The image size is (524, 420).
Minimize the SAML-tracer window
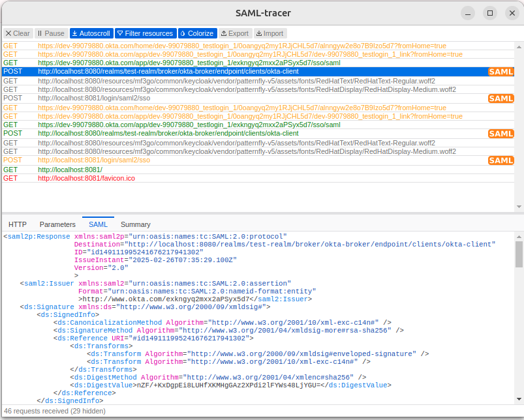[x=467, y=13]
